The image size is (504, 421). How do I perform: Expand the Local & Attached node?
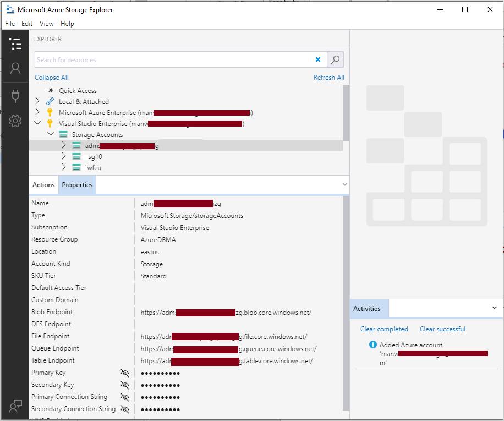point(37,101)
